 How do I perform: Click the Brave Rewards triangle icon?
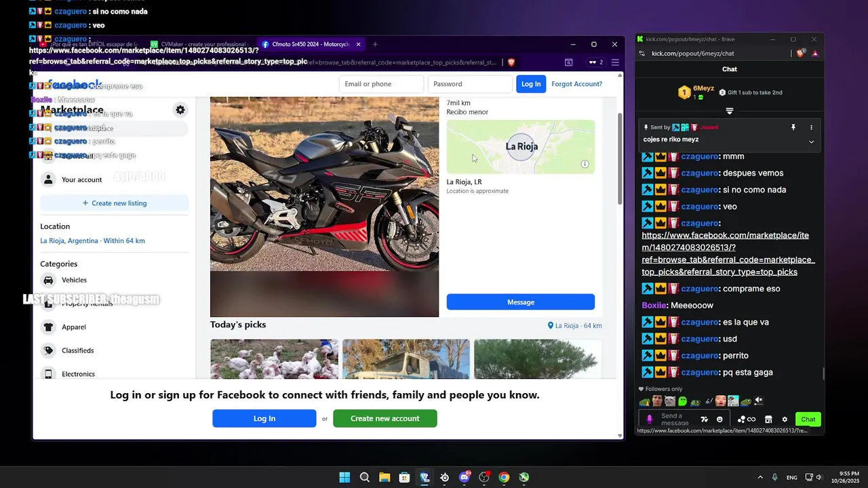[815, 54]
